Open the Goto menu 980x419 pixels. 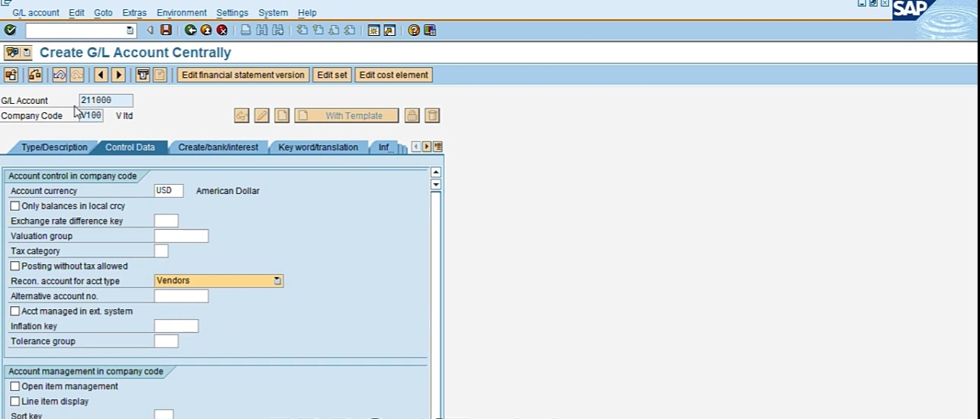coord(103,13)
